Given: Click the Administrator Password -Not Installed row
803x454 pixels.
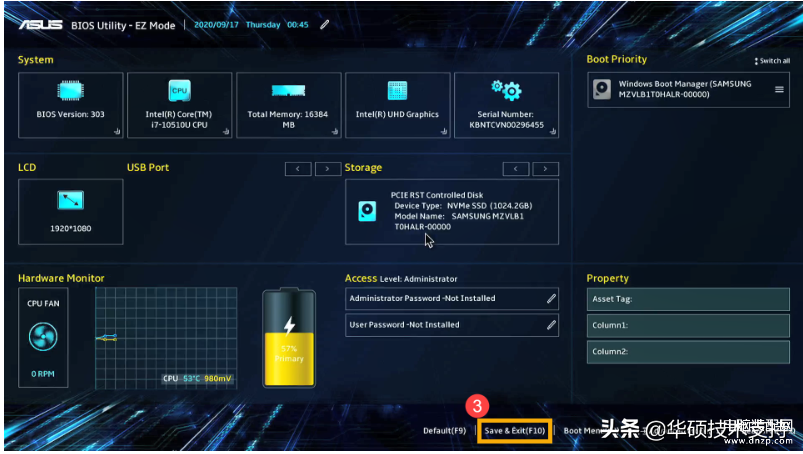Looking at the screenshot, I should pyautogui.click(x=452, y=299).
